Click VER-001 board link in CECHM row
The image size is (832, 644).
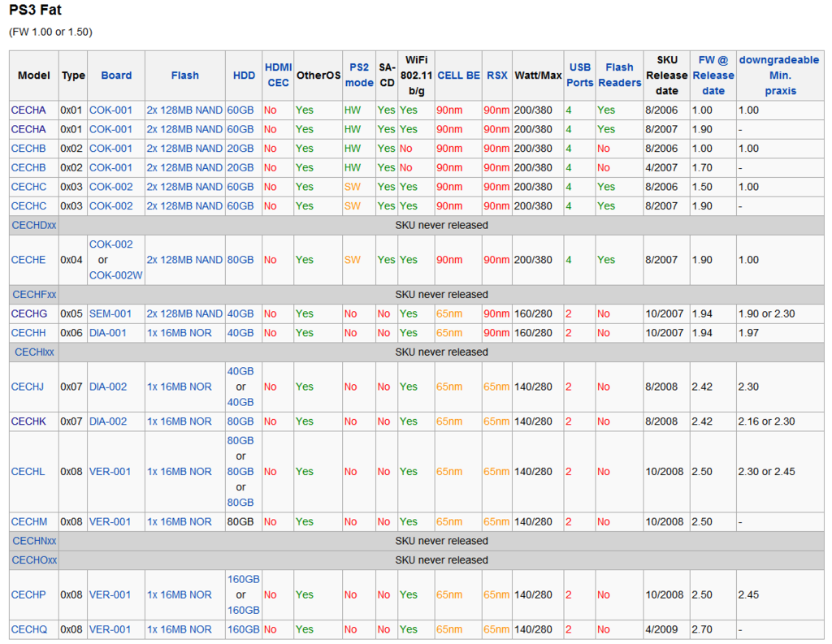coord(110,522)
